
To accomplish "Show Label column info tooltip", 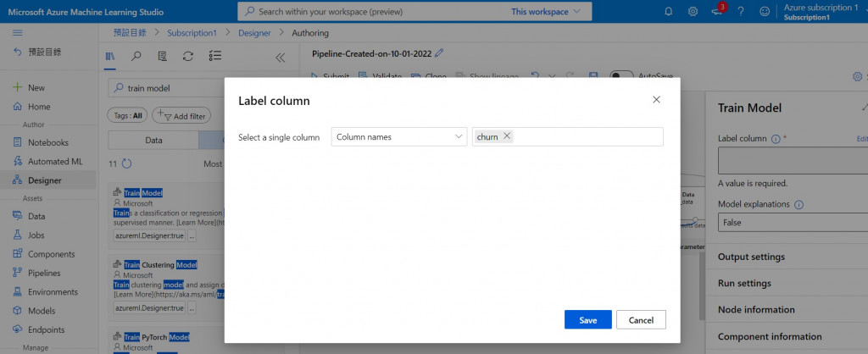I will (776, 139).
